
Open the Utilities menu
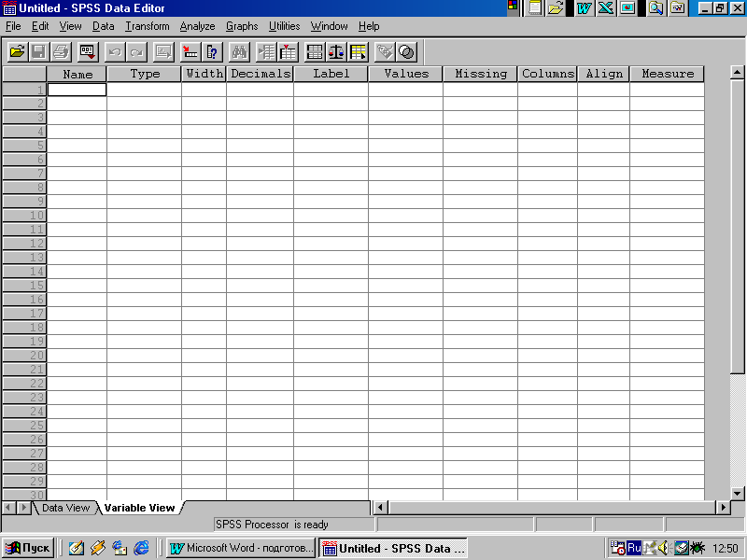coord(284,26)
